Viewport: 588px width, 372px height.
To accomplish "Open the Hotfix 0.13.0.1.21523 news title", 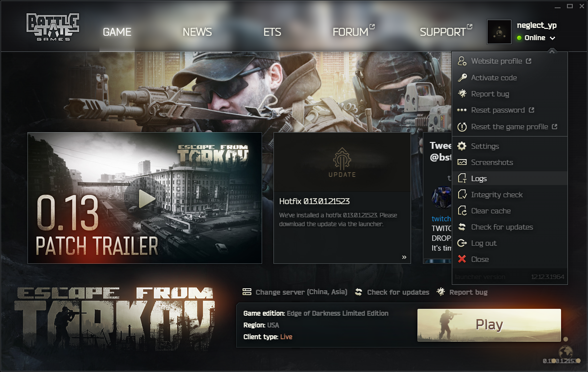I will click(x=314, y=201).
